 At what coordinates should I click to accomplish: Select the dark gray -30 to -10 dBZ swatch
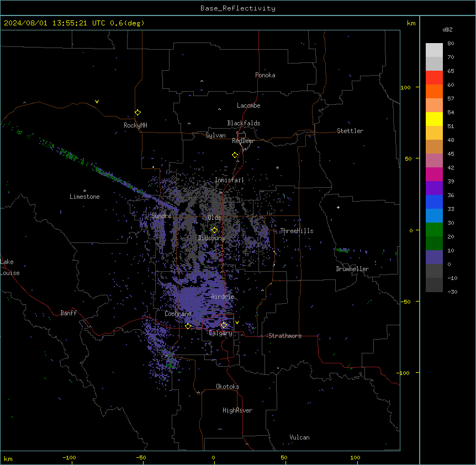point(434,285)
